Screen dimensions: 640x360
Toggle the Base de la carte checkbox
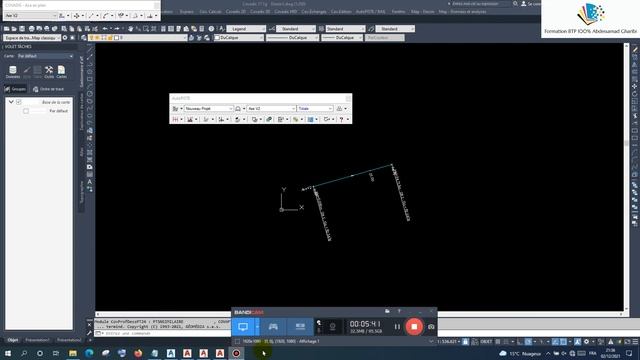[x=19, y=102]
